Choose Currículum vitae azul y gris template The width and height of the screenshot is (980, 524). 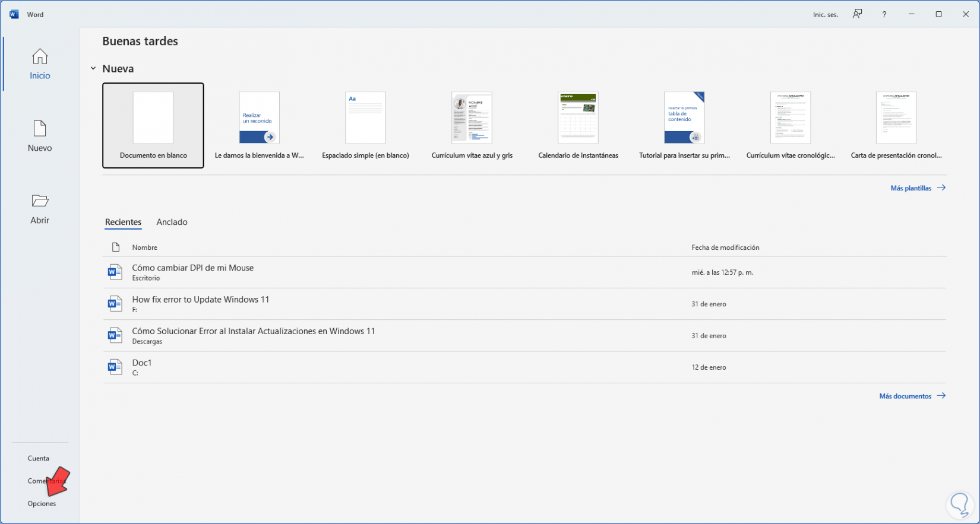coord(472,125)
